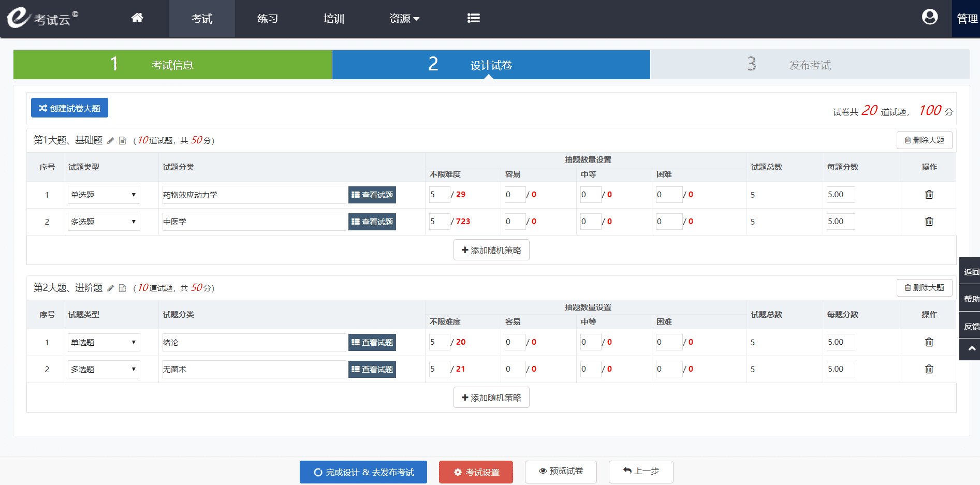Preview the paper with 预览试卷
The image size is (980, 485).
point(561,472)
